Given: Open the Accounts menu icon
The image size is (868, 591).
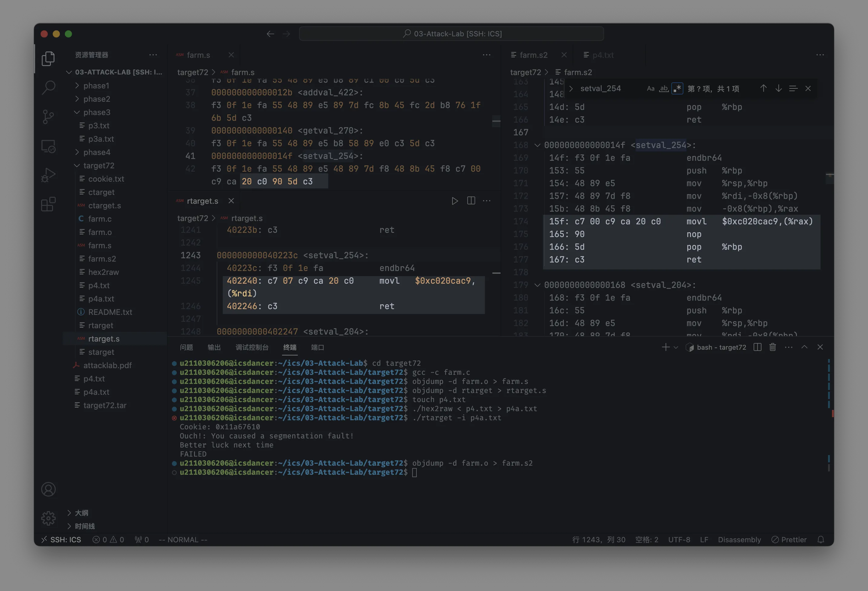Looking at the screenshot, I should tap(48, 489).
